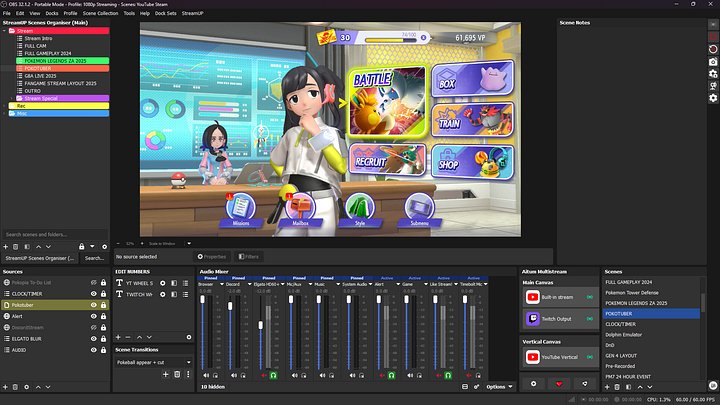
Task: Click the Scenes list scrollbar
Action: click(703, 303)
